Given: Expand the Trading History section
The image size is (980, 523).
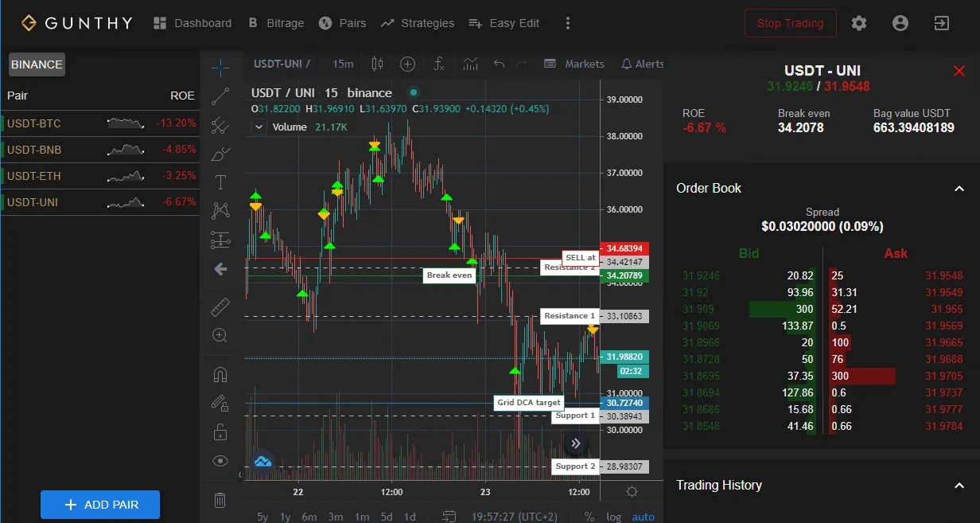Looking at the screenshot, I should coord(959,485).
